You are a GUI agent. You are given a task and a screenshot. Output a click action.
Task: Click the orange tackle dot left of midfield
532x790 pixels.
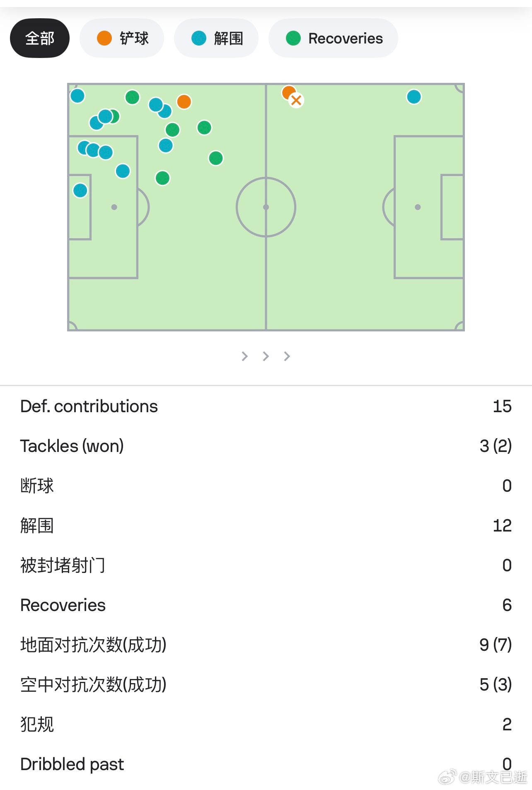tap(184, 101)
